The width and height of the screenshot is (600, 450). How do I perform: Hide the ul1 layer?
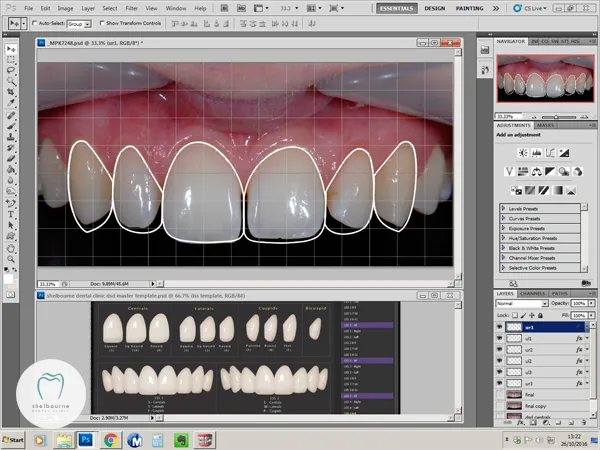point(501,339)
